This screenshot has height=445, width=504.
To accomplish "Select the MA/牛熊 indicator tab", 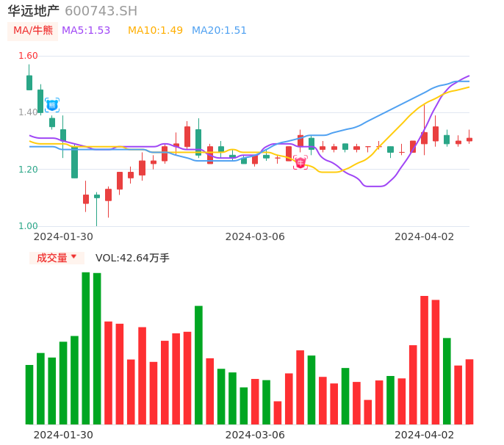I will [x=33, y=31].
